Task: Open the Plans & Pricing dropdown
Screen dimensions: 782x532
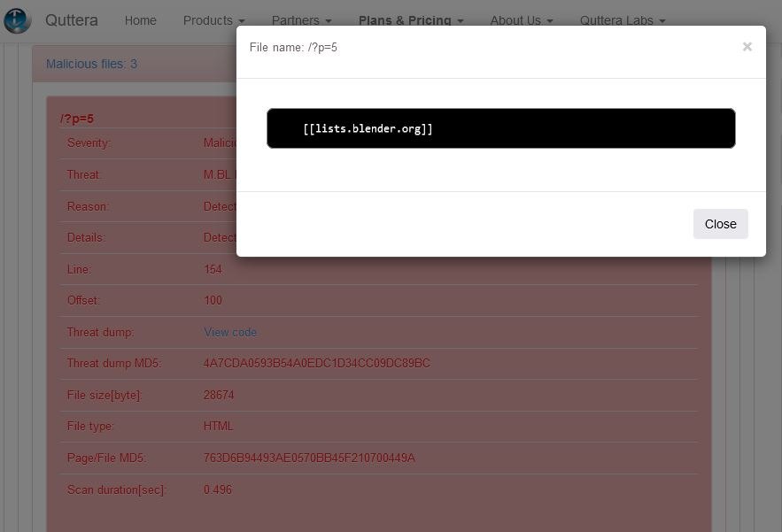Action: [x=411, y=20]
